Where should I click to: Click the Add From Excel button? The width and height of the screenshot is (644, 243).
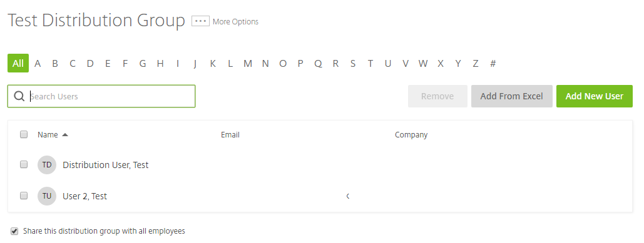(x=512, y=96)
